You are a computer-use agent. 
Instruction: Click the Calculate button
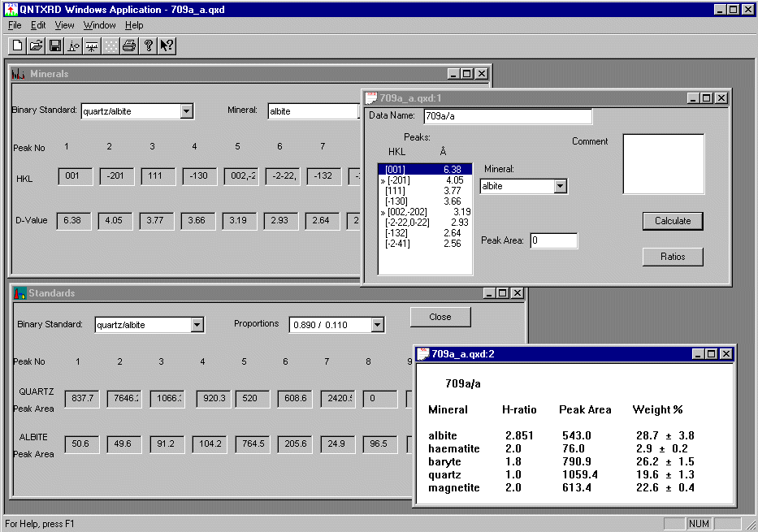click(x=673, y=221)
